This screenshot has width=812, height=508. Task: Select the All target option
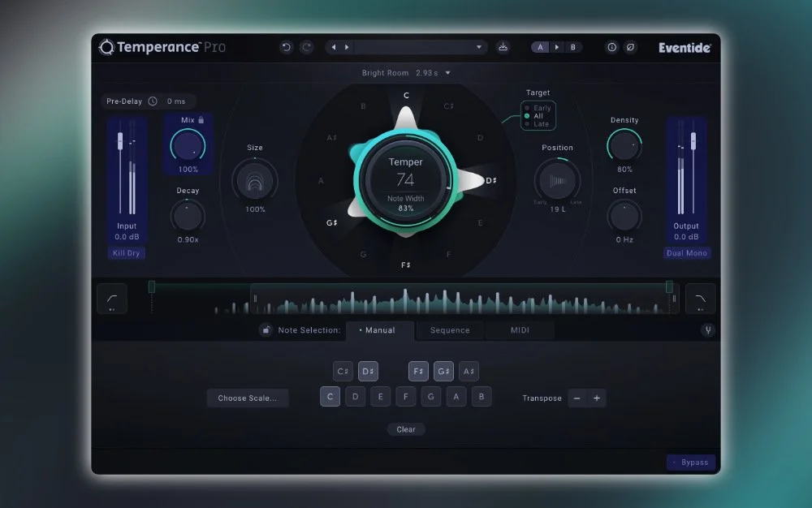[534, 116]
